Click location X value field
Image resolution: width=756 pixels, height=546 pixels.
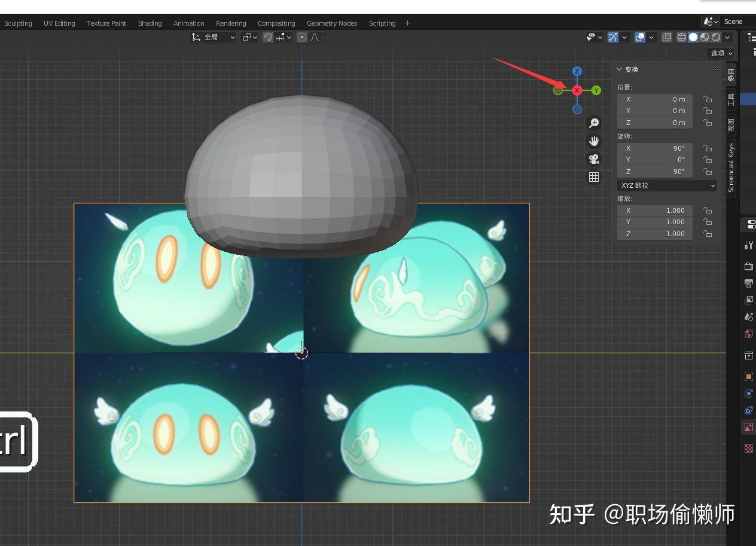tap(655, 99)
